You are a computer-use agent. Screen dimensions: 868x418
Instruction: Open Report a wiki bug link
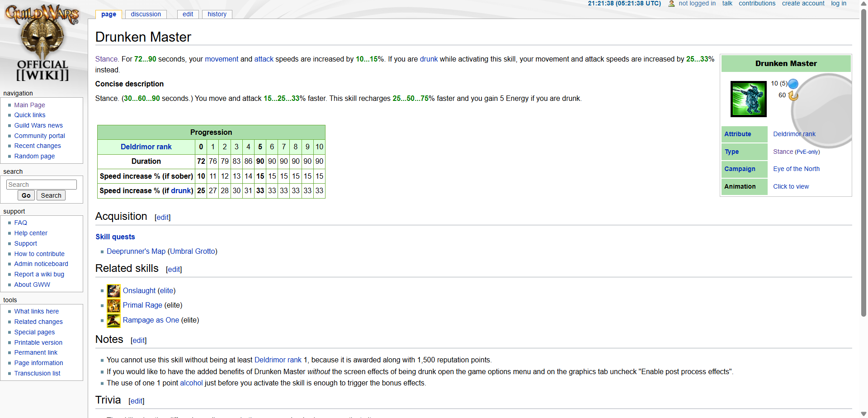tap(39, 274)
